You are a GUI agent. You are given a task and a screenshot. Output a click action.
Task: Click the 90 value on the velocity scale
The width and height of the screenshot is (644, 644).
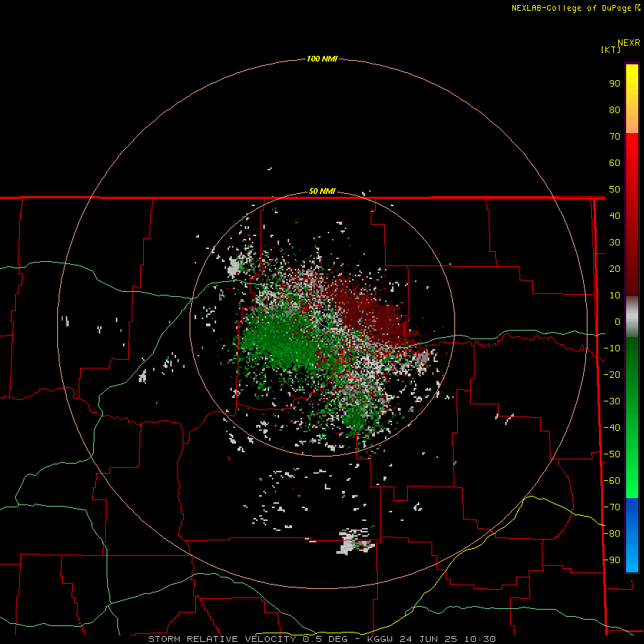(x=615, y=84)
